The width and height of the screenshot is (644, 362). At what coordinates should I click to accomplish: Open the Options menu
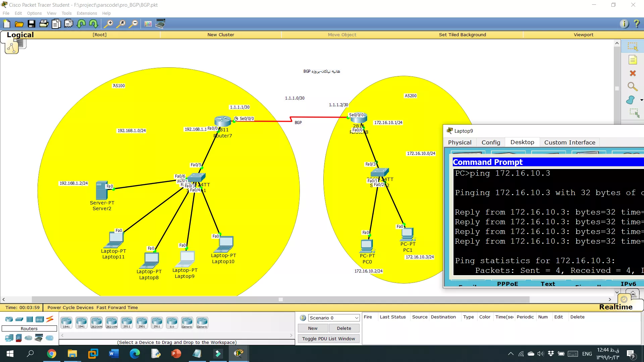tap(34, 13)
